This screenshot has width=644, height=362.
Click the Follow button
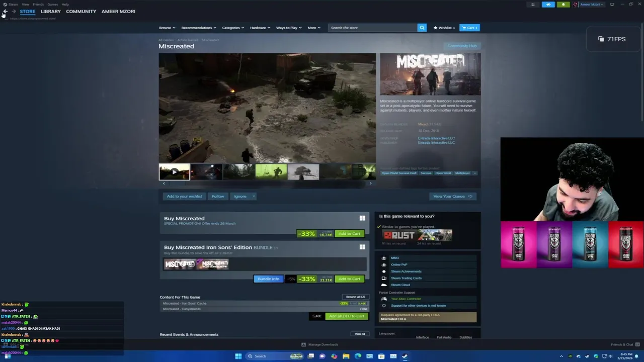(x=218, y=196)
